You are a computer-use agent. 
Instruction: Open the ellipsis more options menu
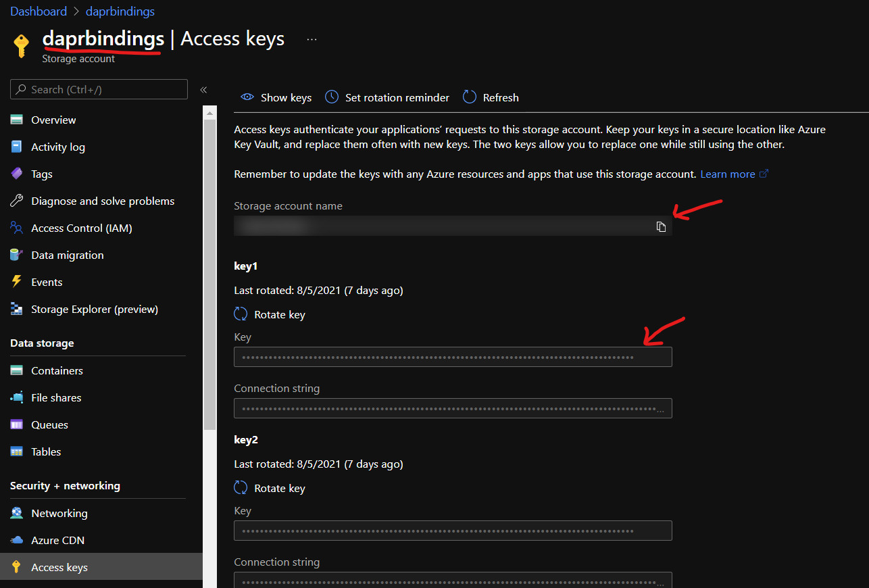[312, 39]
